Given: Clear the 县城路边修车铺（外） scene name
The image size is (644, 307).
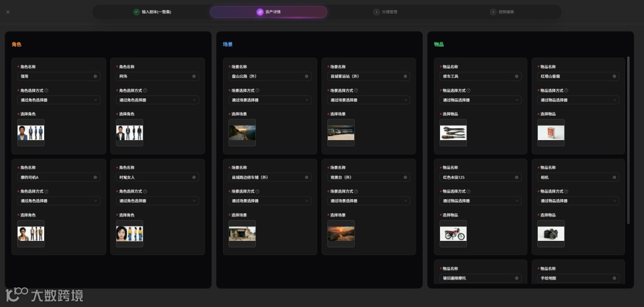Looking at the screenshot, I should coord(306,177).
